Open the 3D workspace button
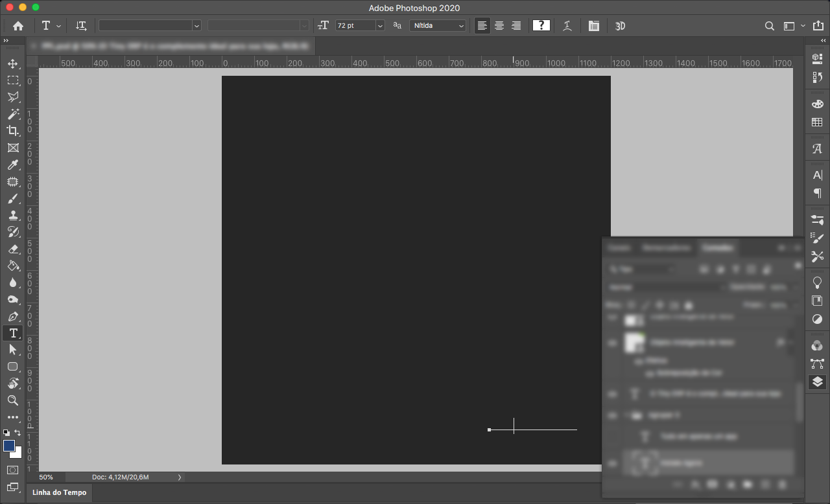 coord(620,26)
